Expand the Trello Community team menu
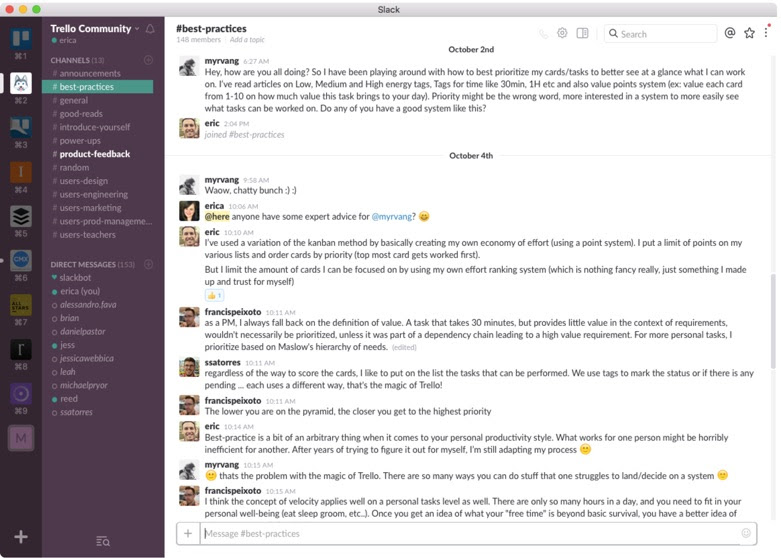This screenshot has width=781, height=558. 95,28
